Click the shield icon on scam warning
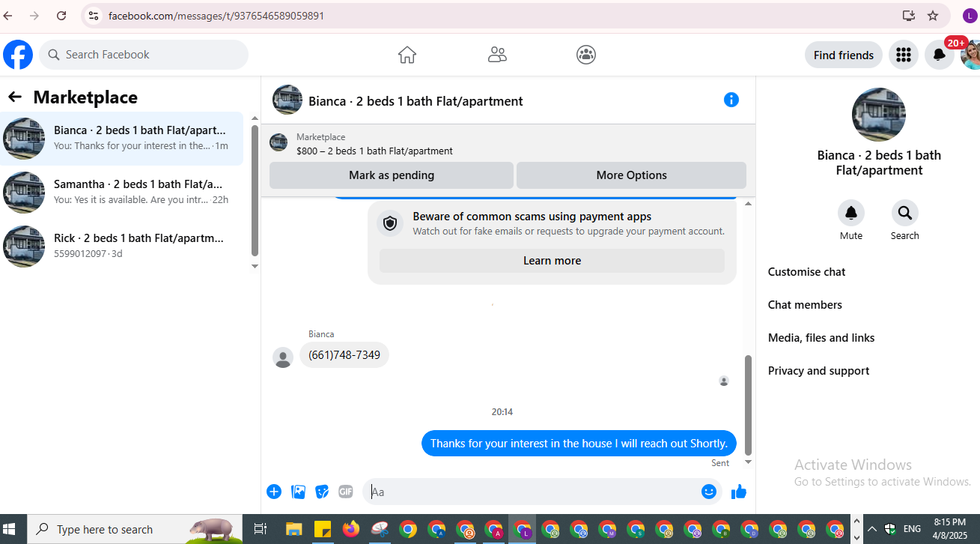980x544 pixels. click(x=390, y=223)
